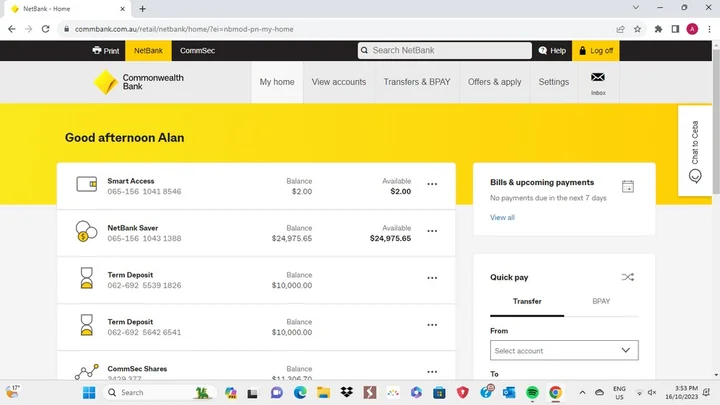720x405 pixels.
Task: Open more options for Smart Access account
Action: tap(432, 184)
